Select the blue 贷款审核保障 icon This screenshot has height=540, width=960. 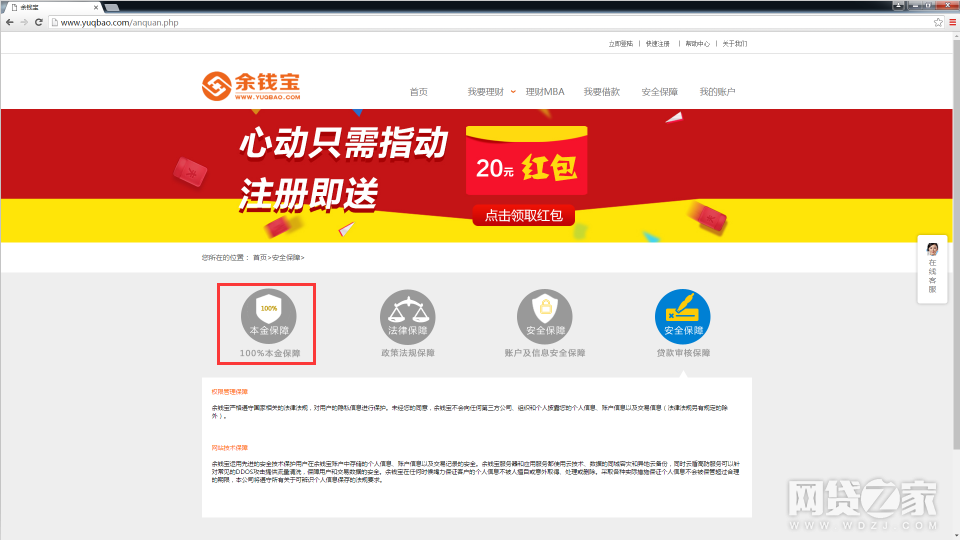(683, 316)
